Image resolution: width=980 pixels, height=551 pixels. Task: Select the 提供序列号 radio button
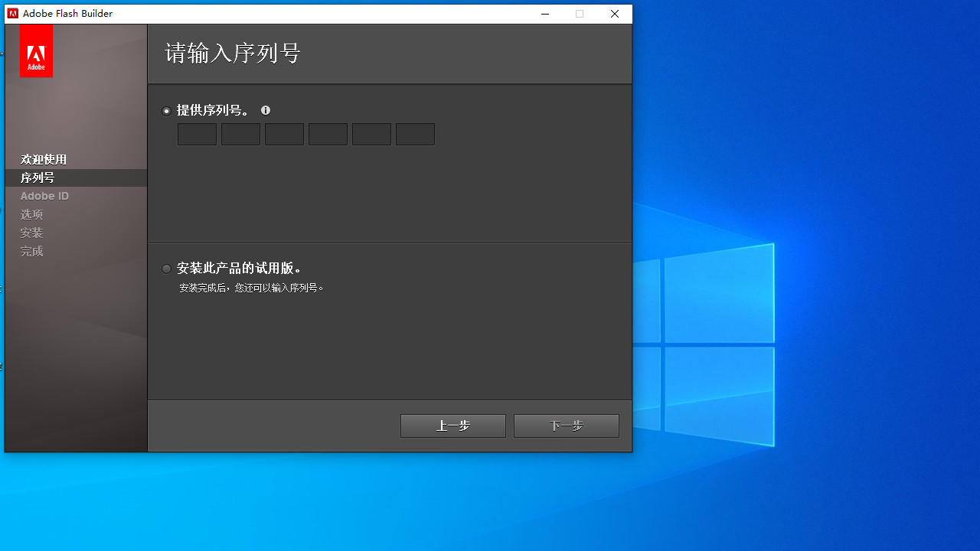pos(166,111)
